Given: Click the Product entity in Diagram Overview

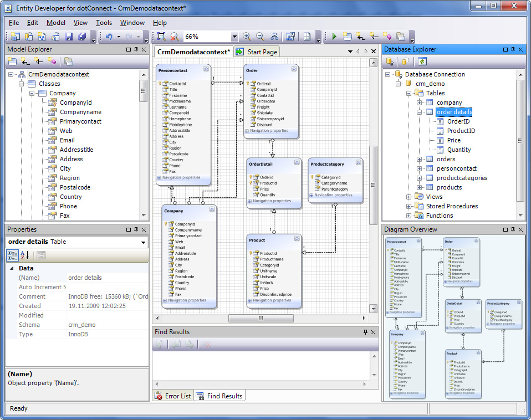Looking at the screenshot, I should pyautogui.click(x=463, y=373).
